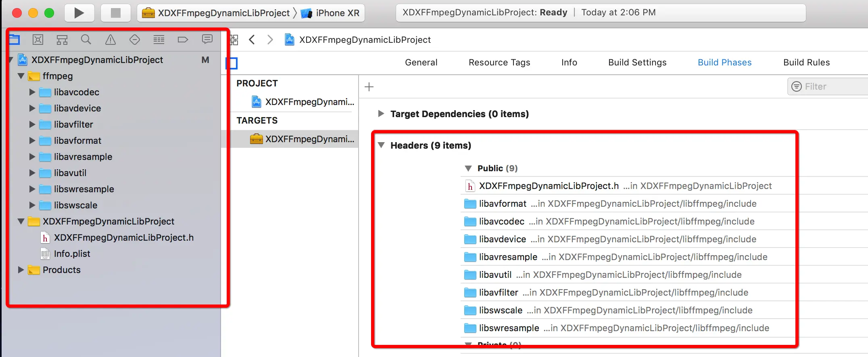Add a new build phase with plus
This screenshot has height=357, width=868.
(369, 87)
